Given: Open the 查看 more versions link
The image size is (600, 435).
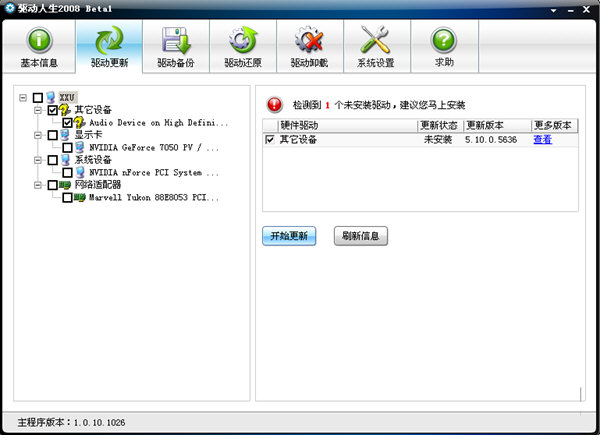Looking at the screenshot, I should (542, 140).
